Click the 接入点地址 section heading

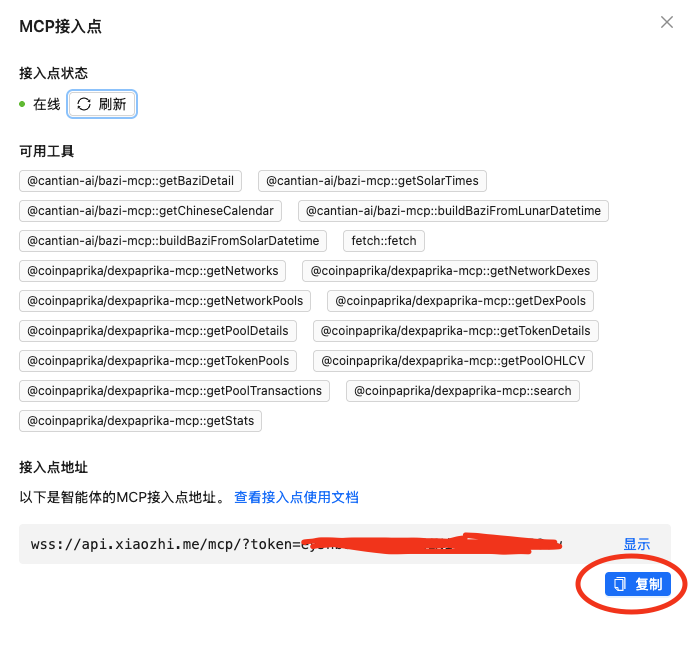53,467
